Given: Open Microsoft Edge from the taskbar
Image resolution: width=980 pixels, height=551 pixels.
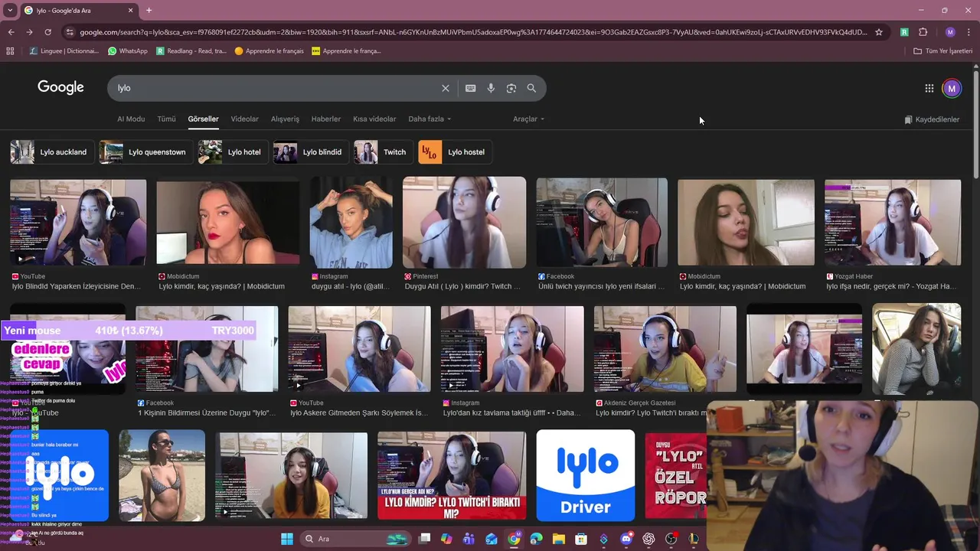Looking at the screenshot, I should tap(536, 539).
